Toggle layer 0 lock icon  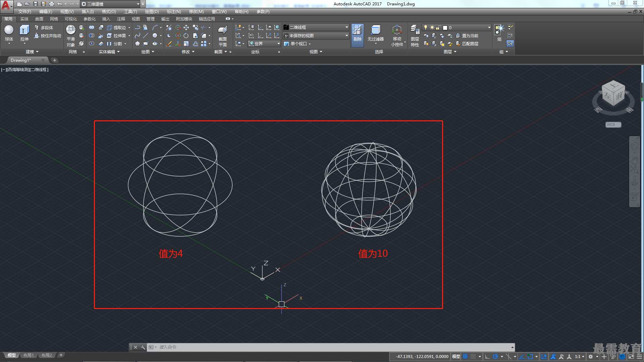tap(438, 27)
